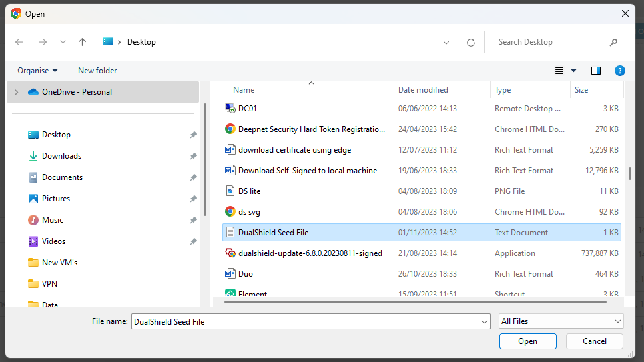Viewport: 644px width, 362px height.
Task: Expand the recent locations dropdown arrow
Action: click(x=63, y=42)
